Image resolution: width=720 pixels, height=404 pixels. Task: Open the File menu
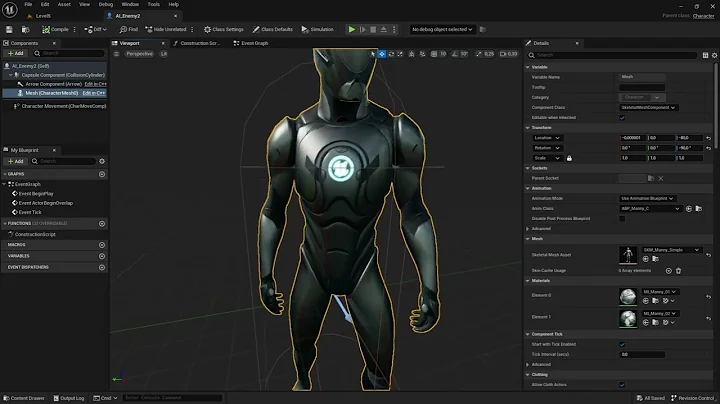tap(28, 4)
